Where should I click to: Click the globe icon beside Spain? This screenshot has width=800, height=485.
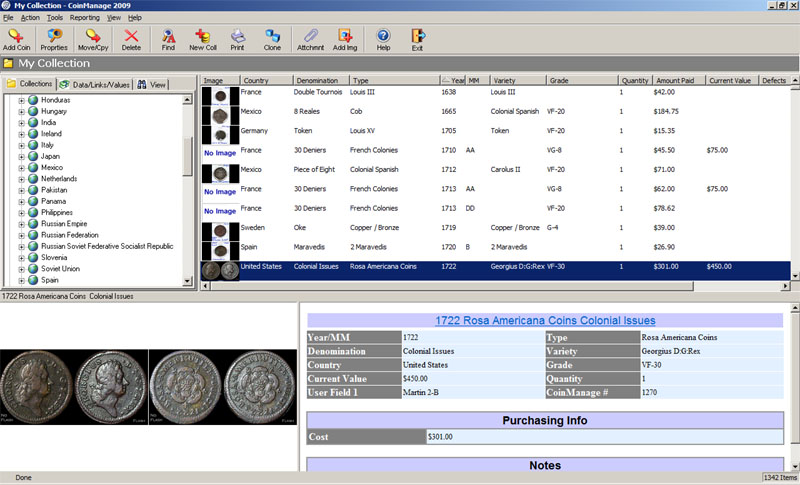click(33, 279)
